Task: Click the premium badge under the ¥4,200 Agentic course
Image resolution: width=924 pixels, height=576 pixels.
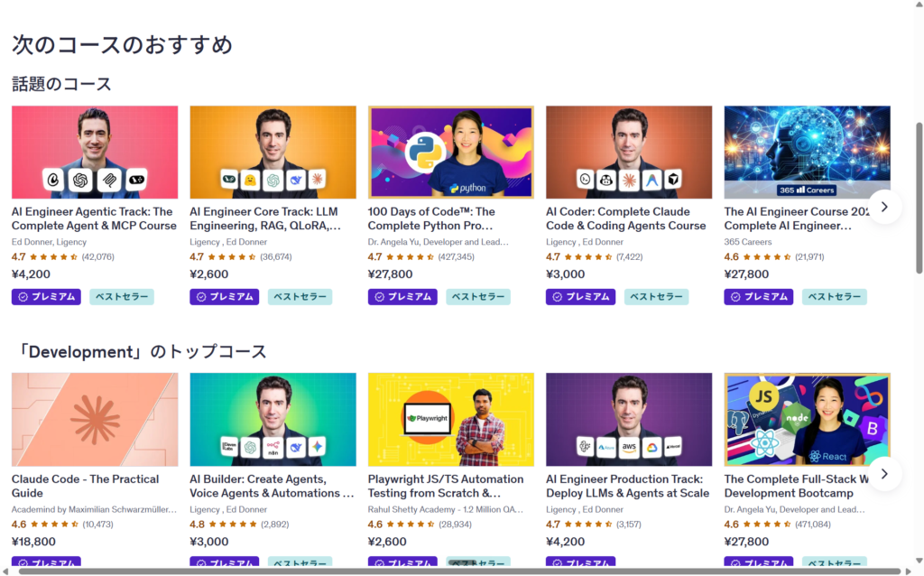Action: click(46, 296)
